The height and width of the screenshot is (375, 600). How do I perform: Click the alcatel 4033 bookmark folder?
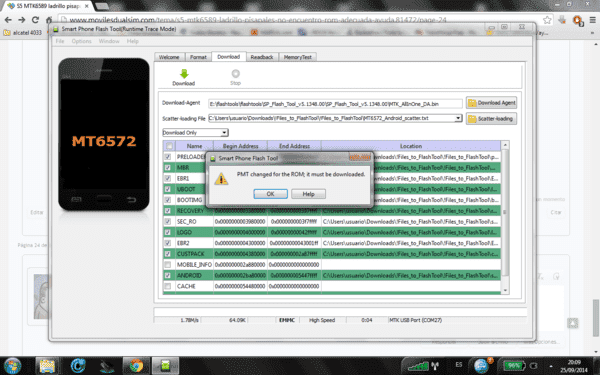tap(22, 33)
